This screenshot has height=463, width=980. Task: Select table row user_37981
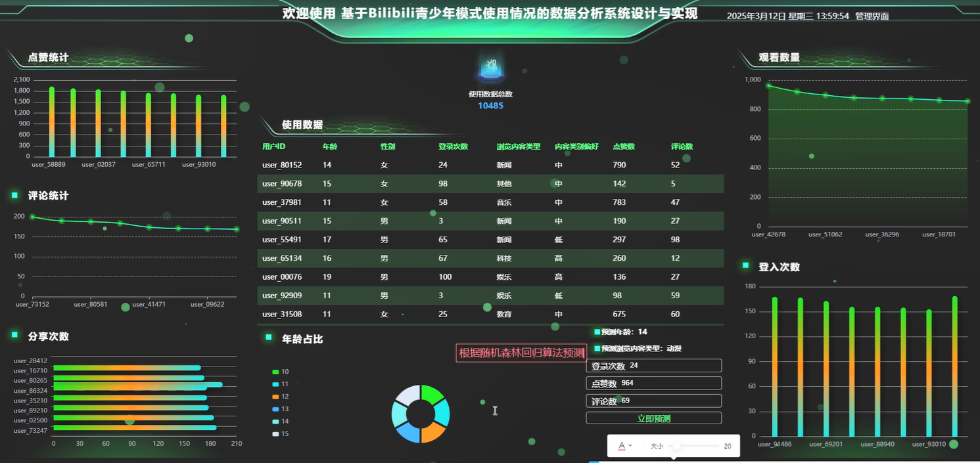coord(490,202)
